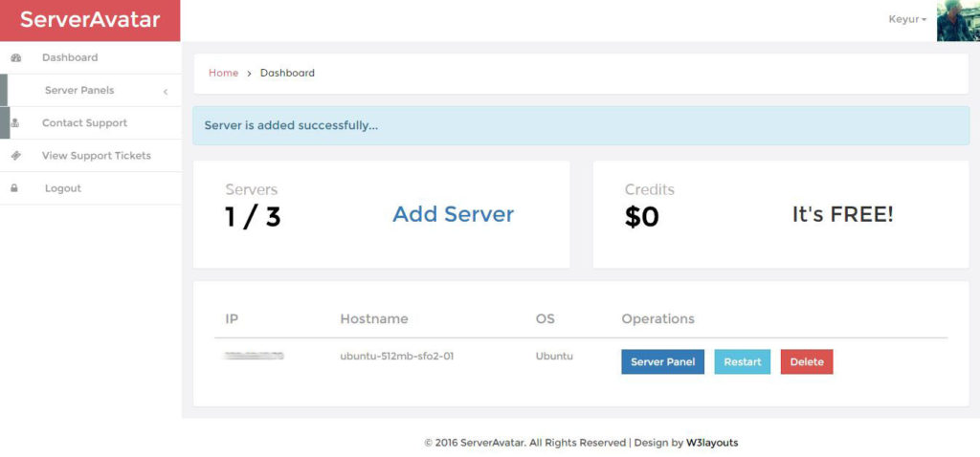Click the Operations column header
This screenshot has height=457, width=980.
pos(657,319)
